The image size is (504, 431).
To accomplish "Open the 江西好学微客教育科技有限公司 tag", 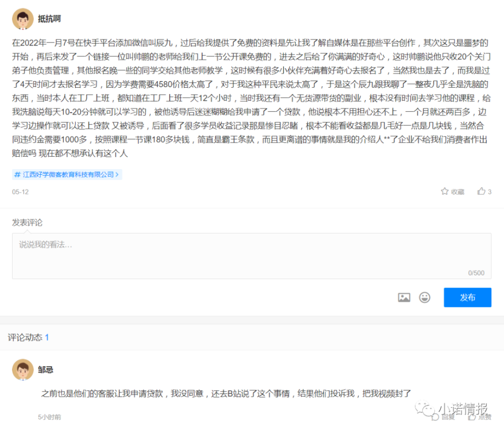I will pyautogui.click(x=67, y=174).
